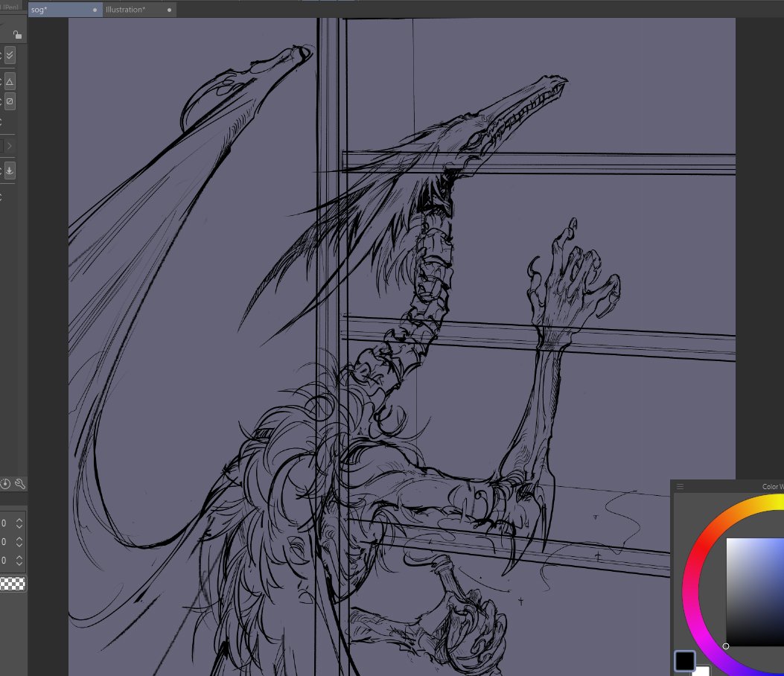Open the Color Wheel panel hamburger menu icon
784x676 pixels.
coord(680,486)
